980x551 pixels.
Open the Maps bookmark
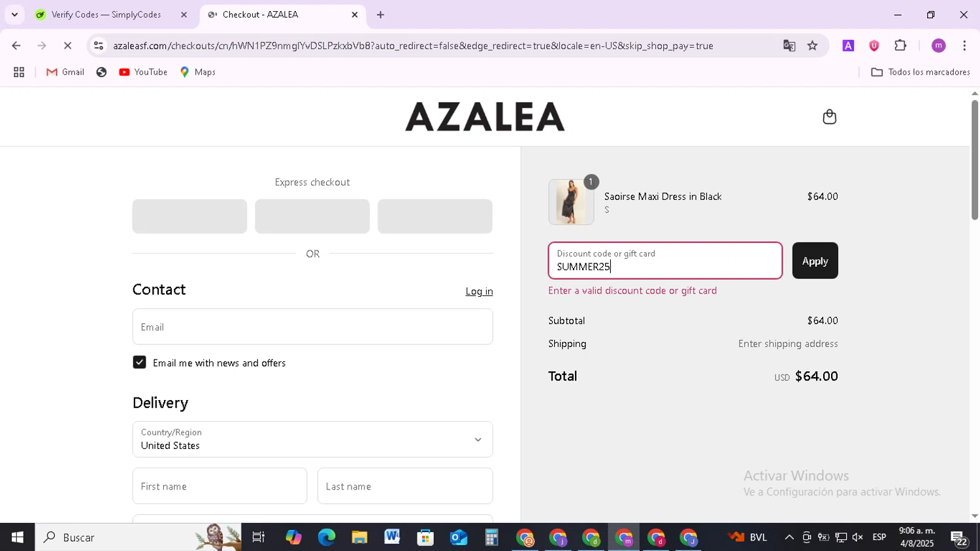click(198, 73)
